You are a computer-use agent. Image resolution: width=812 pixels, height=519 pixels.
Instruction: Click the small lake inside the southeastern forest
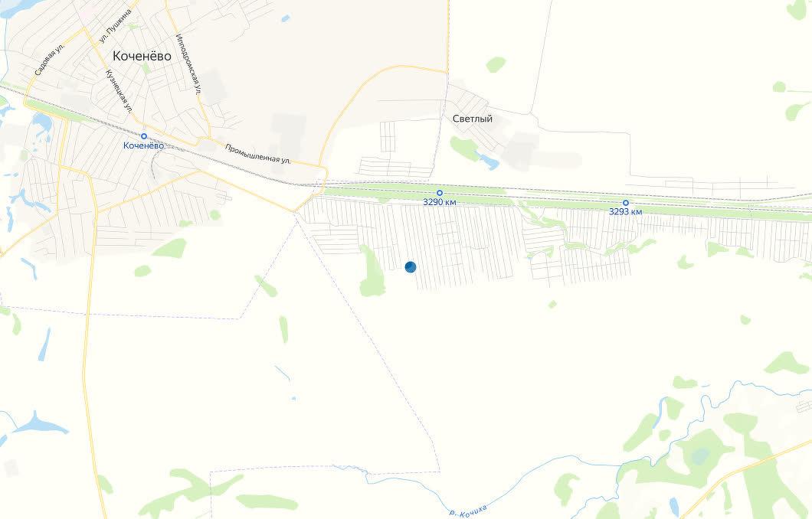(x=699, y=456)
